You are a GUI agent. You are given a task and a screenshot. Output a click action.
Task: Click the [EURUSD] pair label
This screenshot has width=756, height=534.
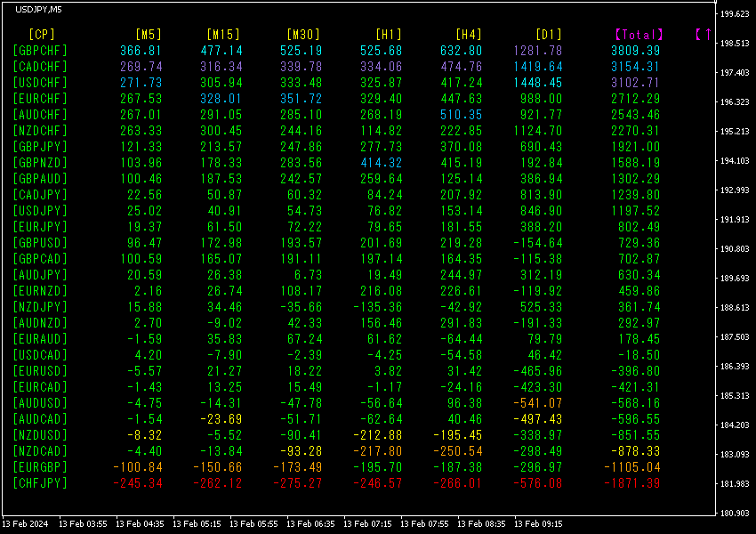(40, 370)
